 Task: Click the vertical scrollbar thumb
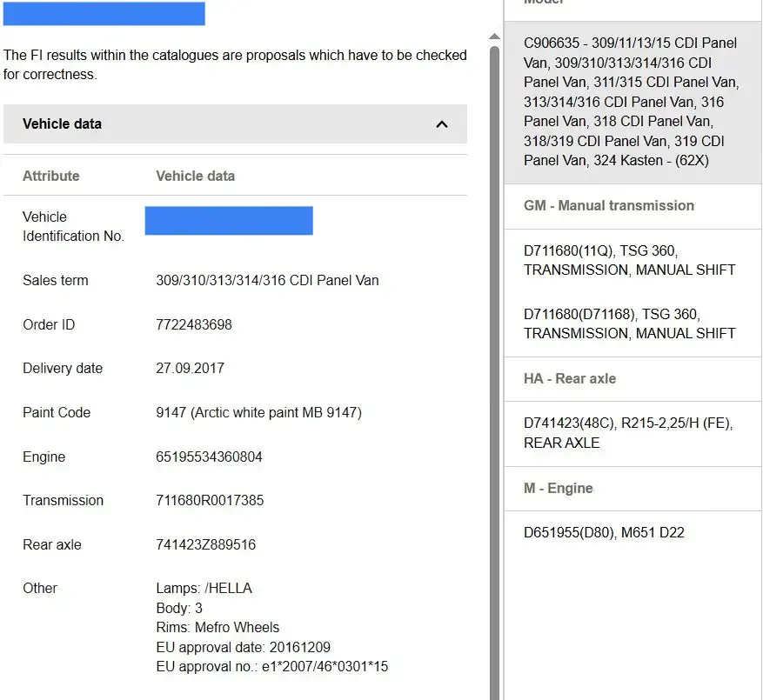pos(494,373)
